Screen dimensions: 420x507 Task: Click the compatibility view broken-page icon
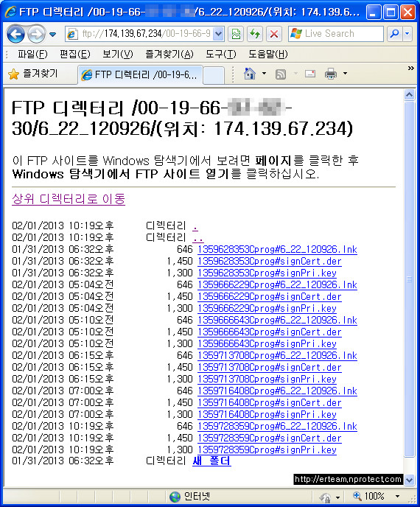point(236,34)
